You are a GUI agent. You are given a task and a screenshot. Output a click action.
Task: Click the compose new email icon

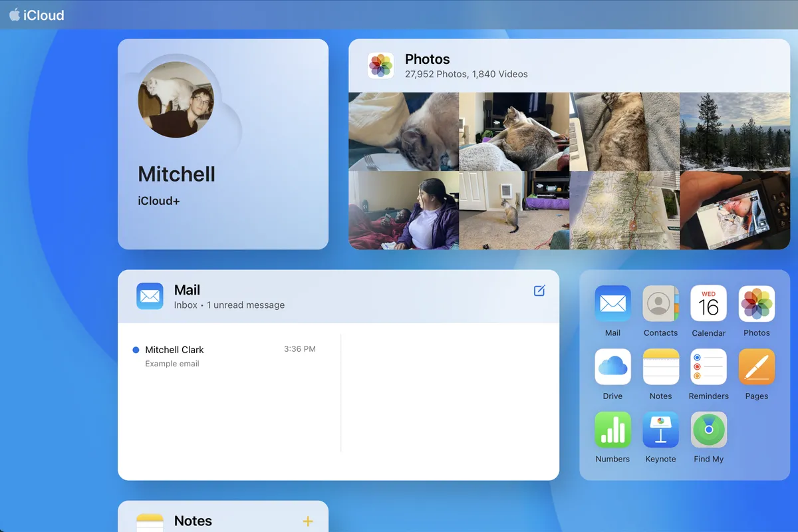[539, 291]
